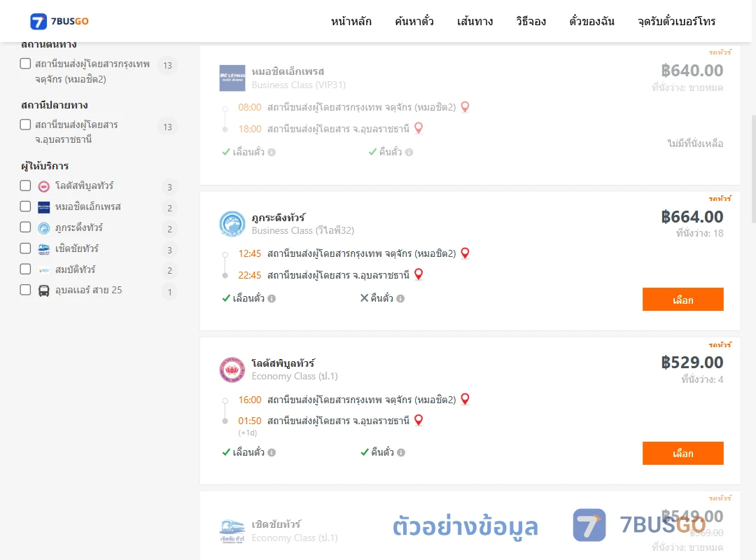Check origin station หมอชิต2 filter checkbox
This screenshot has width=756, height=560.
(26, 64)
